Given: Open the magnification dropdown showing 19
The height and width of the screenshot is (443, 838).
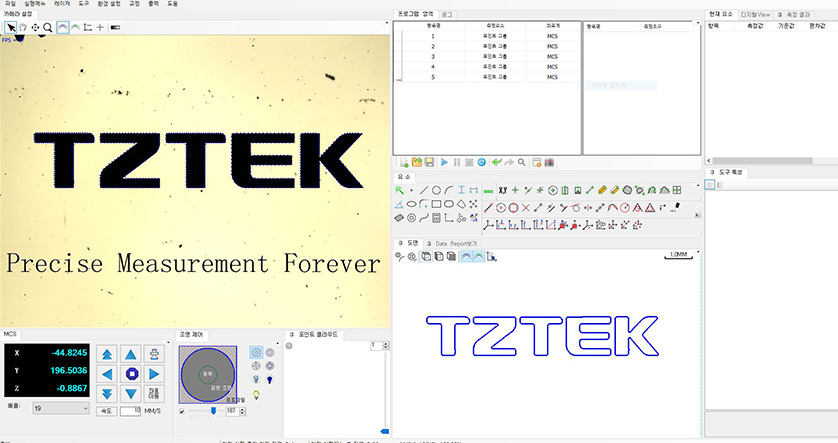Looking at the screenshot, I should pyautogui.click(x=60, y=408).
